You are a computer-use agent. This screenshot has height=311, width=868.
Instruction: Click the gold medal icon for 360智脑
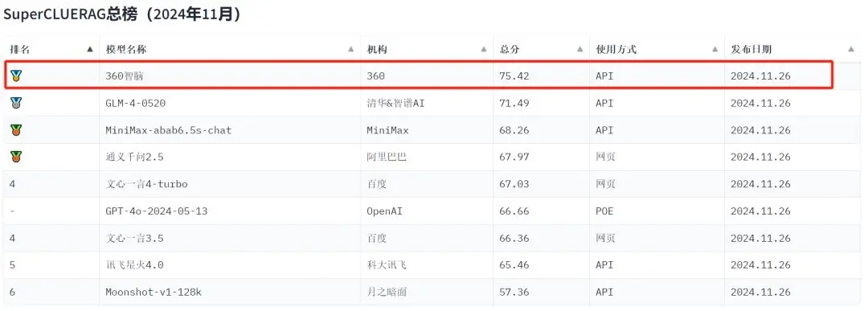coord(16,76)
